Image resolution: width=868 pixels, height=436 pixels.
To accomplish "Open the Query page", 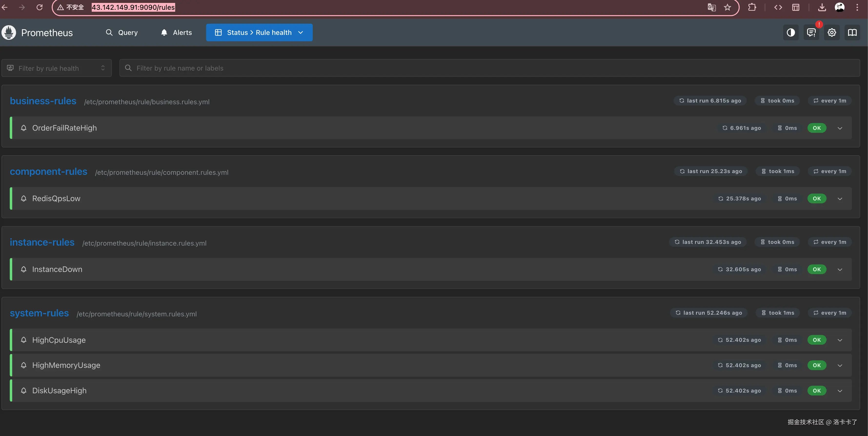I will (x=122, y=33).
